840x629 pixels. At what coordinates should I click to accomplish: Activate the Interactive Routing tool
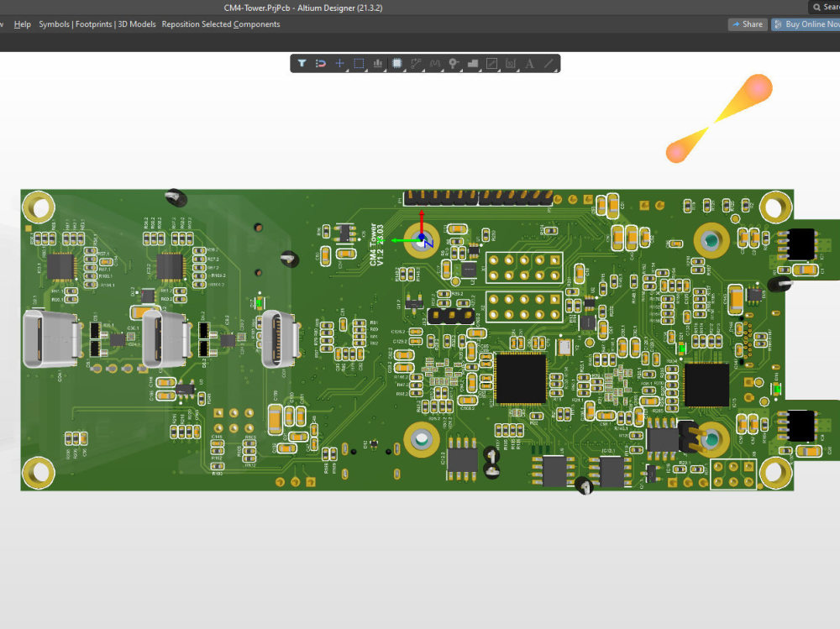[x=416, y=63]
